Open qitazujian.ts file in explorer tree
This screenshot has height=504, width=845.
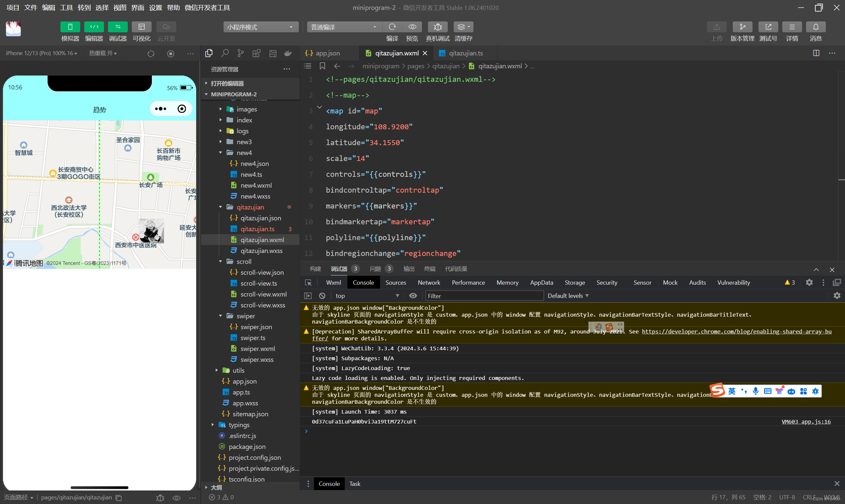257,229
